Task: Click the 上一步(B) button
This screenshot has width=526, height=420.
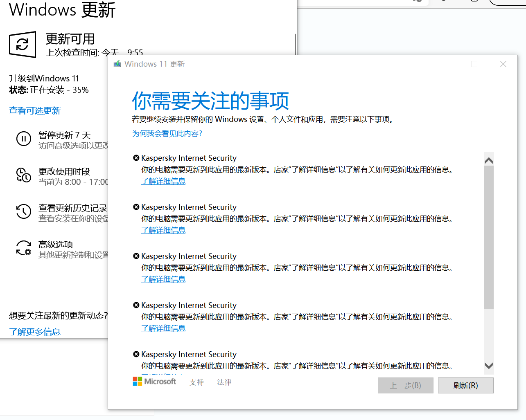Action: click(x=406, y=385)
